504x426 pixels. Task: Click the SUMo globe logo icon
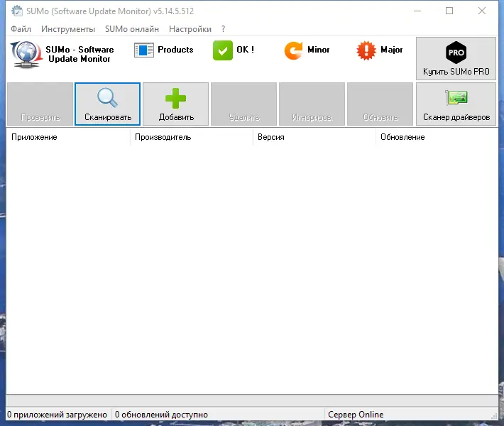click(x=26, y=54)
